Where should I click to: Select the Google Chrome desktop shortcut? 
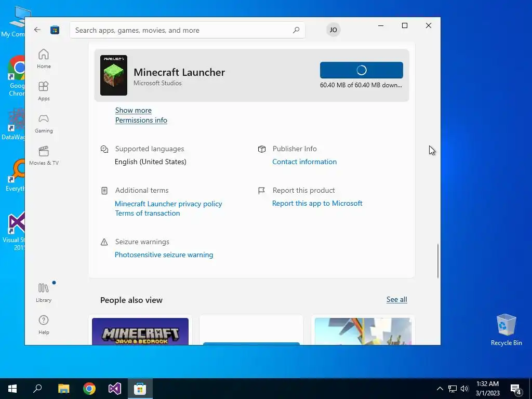15,76
